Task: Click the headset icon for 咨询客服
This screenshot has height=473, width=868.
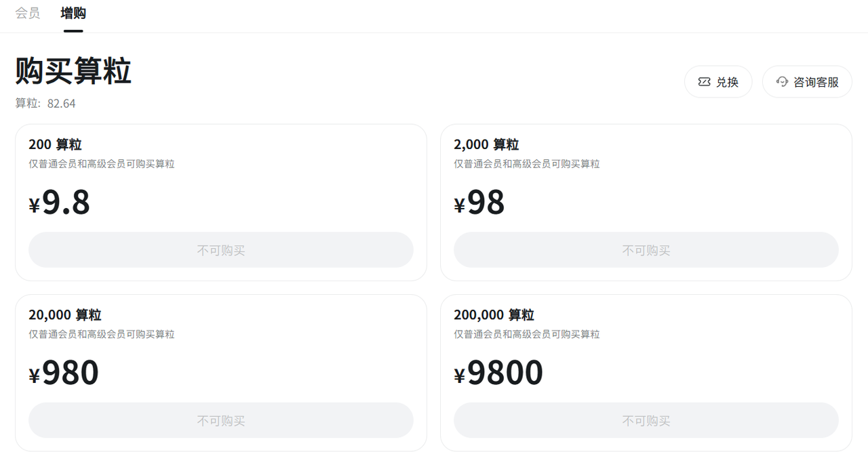Action: point(782,82)
